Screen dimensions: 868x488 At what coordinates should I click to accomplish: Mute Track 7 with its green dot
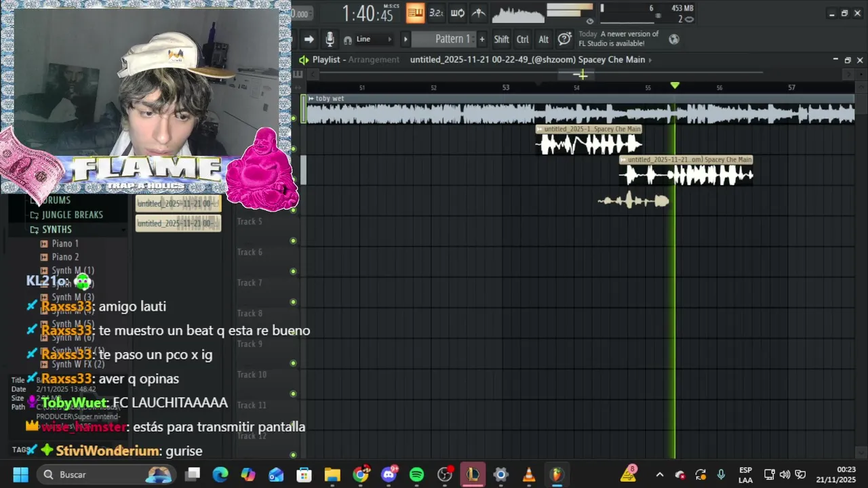293,302
